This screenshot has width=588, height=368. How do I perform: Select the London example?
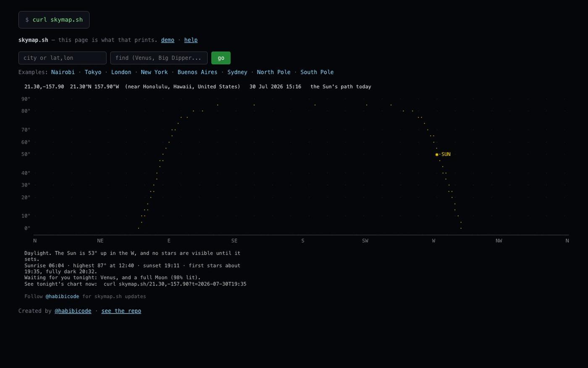(x=121, y=72)
